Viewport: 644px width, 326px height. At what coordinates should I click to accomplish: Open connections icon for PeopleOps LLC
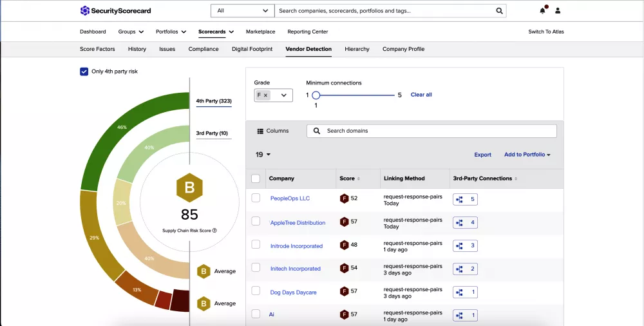[x=465, y=199]
